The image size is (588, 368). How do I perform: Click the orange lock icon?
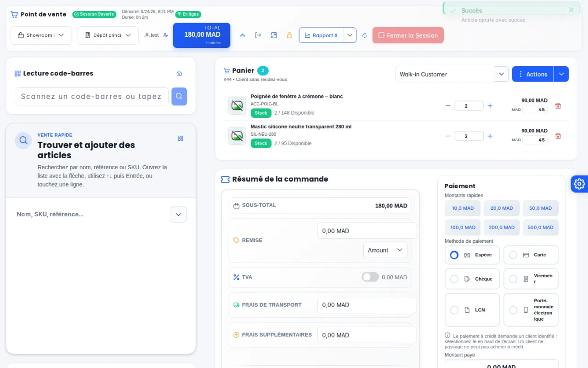pos(289,35)
